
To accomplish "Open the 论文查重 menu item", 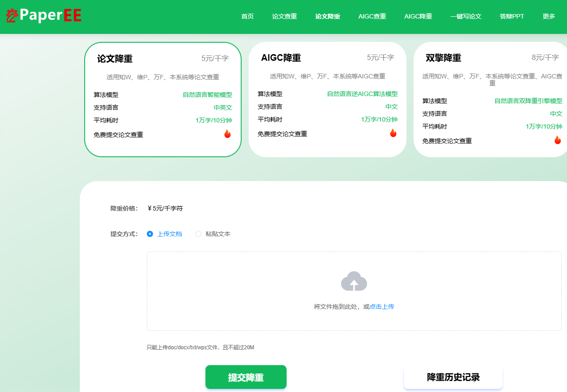I will click(284, 16).
